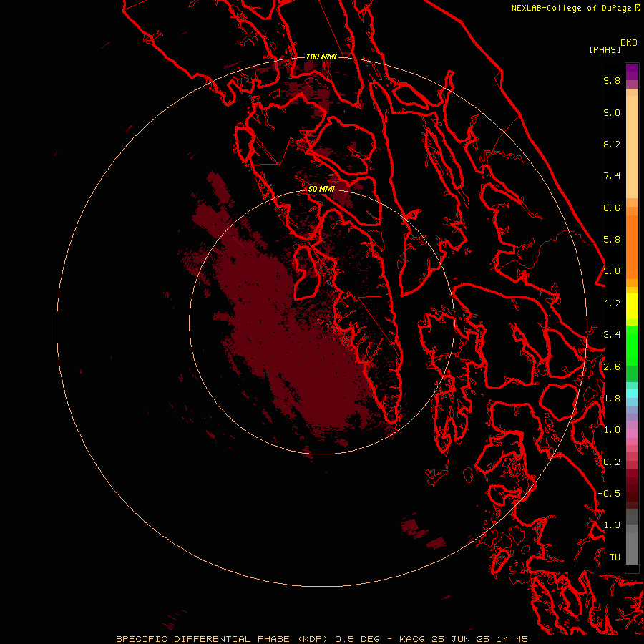Click the "7.4" color scale value
This screenshot has width=644, height=644.
612,176
